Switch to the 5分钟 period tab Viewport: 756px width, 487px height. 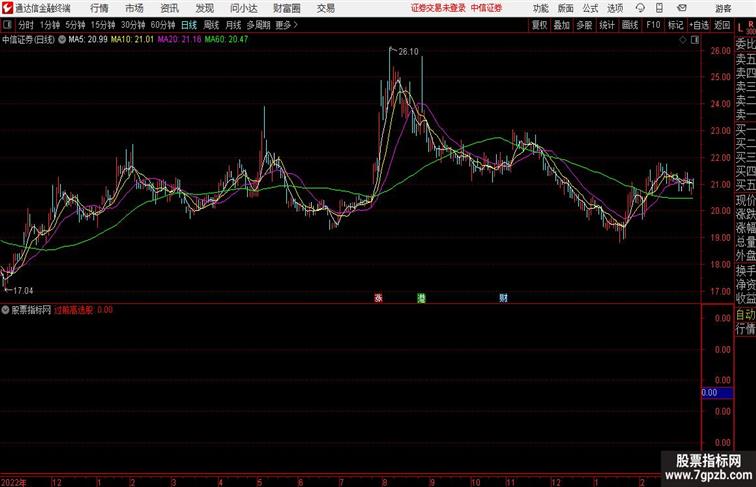tap(75, 25)
